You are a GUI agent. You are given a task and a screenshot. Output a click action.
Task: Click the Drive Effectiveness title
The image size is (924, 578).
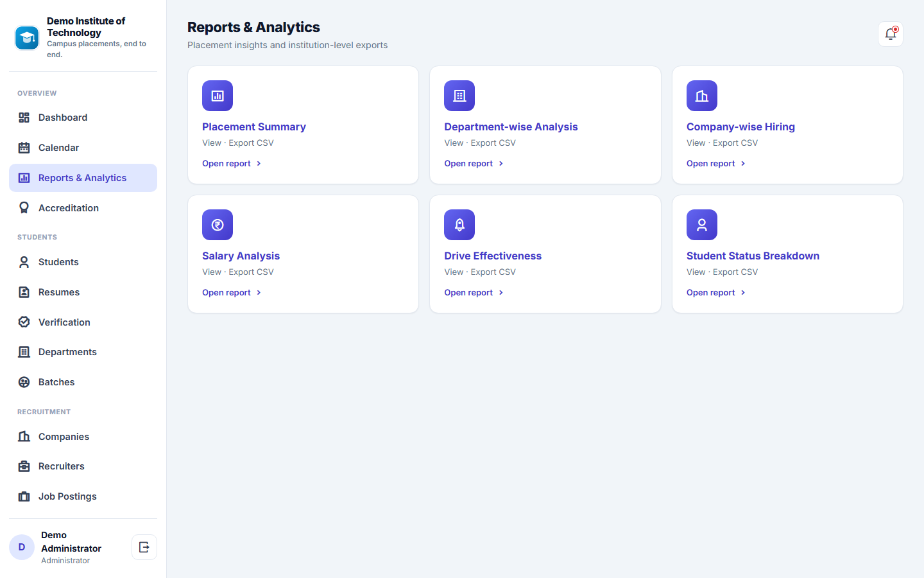[493, 256]
